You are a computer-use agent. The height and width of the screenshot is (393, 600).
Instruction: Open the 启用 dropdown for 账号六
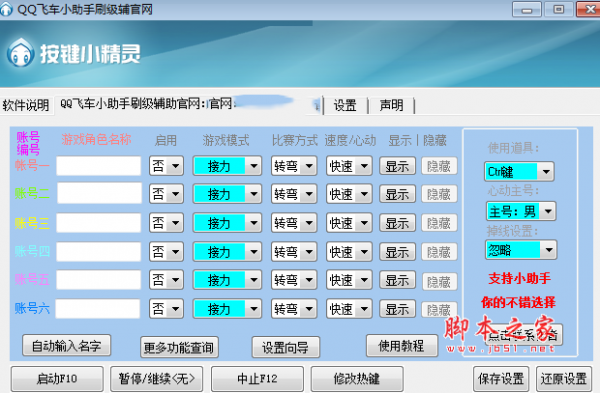(x=166, y=309)
